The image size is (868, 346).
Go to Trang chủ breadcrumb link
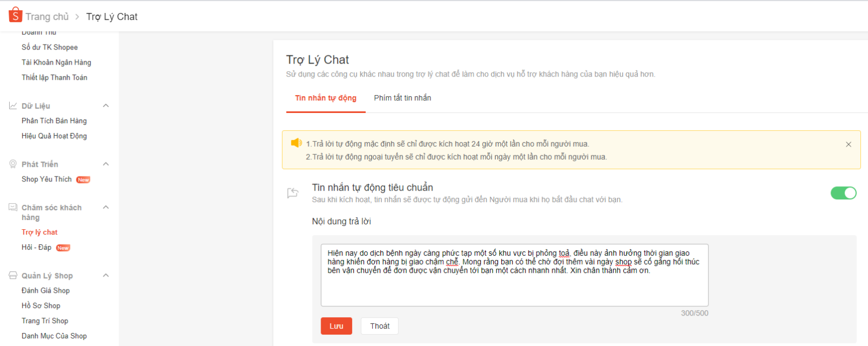pos(47,17)
